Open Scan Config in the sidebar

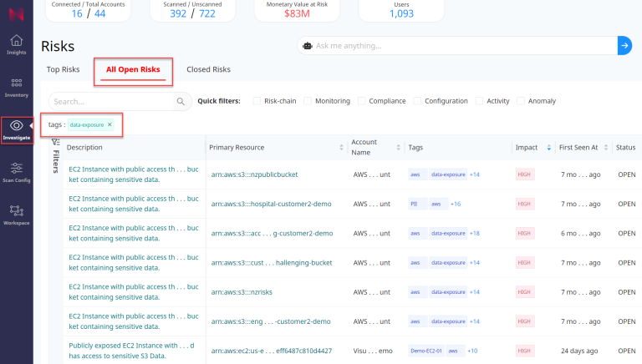pos(16,170)
